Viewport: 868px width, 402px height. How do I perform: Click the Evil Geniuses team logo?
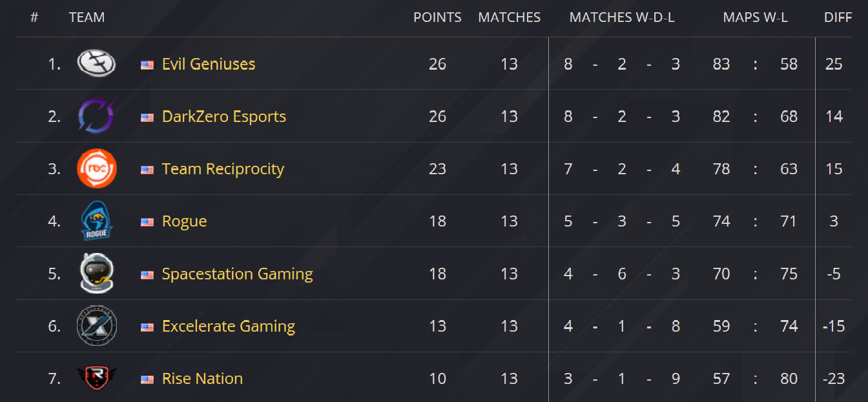(x=96, y=63)
